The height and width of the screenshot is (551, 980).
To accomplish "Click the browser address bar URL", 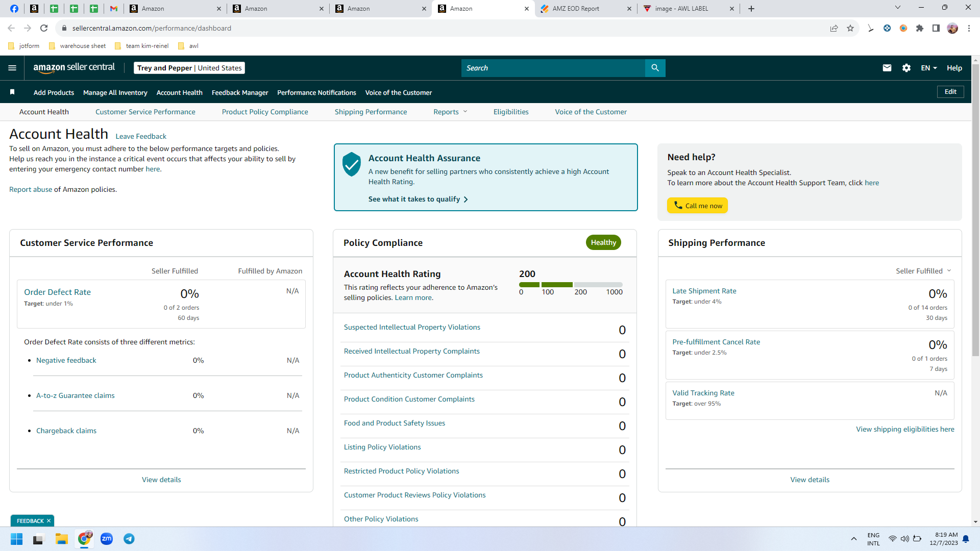I will tap(152, 28).
